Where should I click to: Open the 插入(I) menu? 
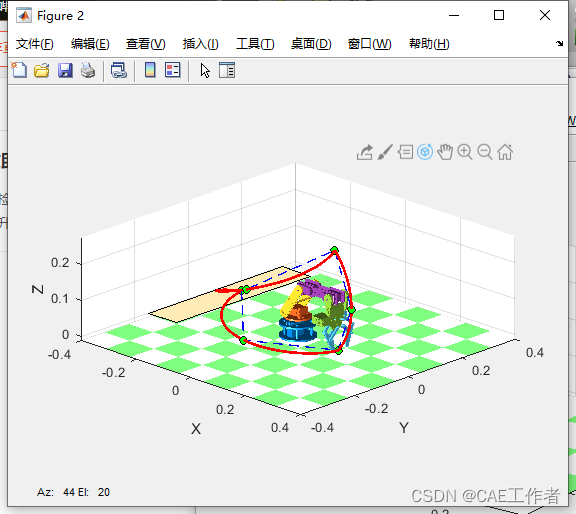[x=201, y=44]
